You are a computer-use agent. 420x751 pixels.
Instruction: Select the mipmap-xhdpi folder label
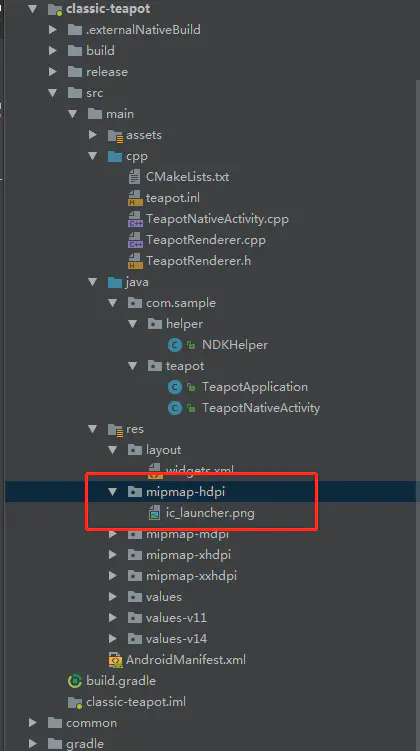(x=188, y=555)
